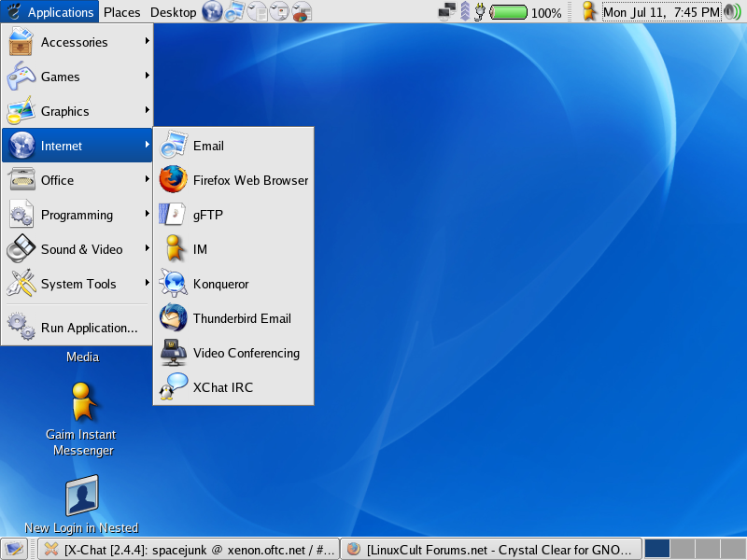This screenshot has width=747, height=560.
Task: Click the IM figure icon
Action: point(175,248)
